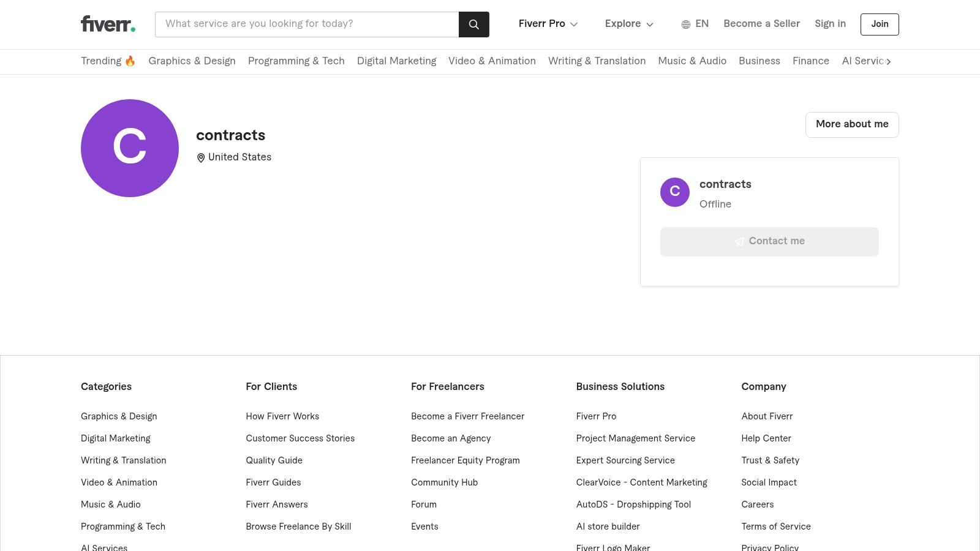980x551 pixels.
Task: Click the search magnifier icon
Action: pyautogui.click(x=473, y=24)
